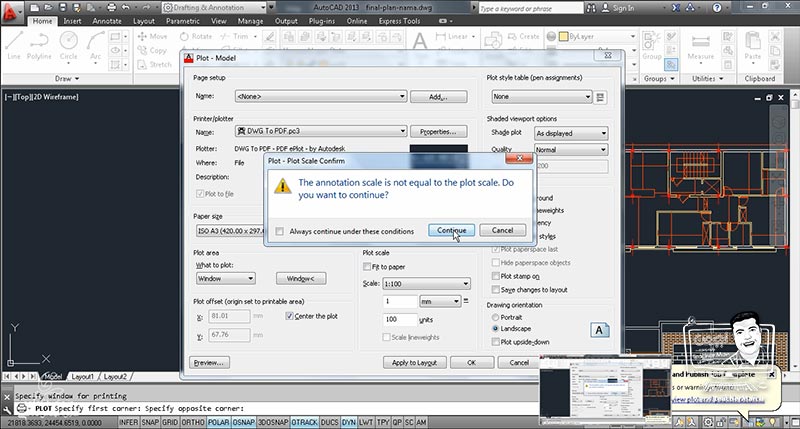Click the Trim tool in ribbon
The width and height of the screenshot is (800, 429).
pyautogui.click(x=234, y=36)
